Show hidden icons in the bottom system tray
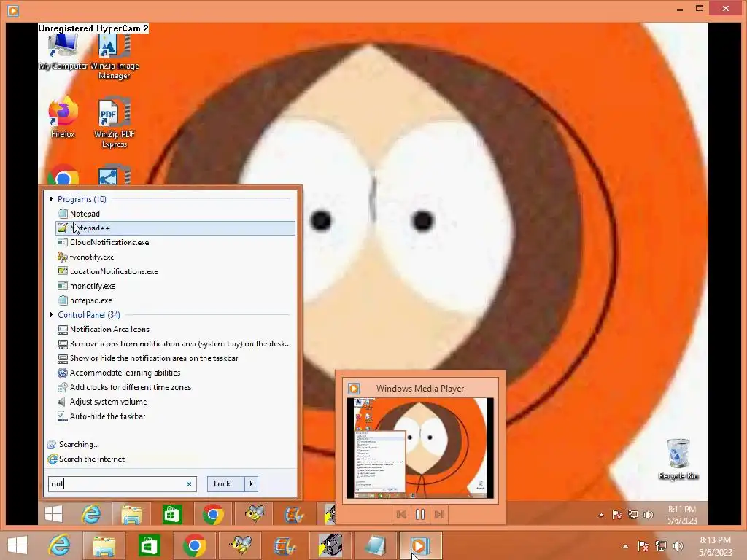This screenshot has width=747, height=560. (x=625, y=546)
